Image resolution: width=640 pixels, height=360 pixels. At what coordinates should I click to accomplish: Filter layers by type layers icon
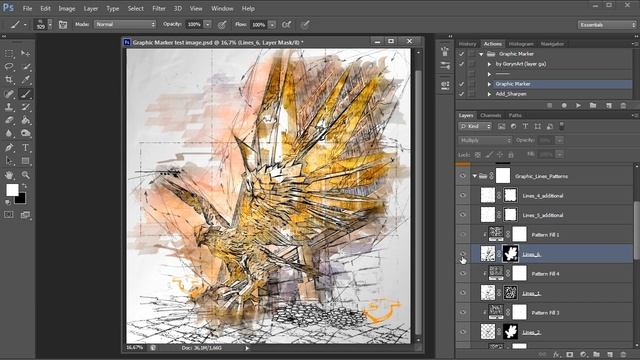(x=525, y=127)
